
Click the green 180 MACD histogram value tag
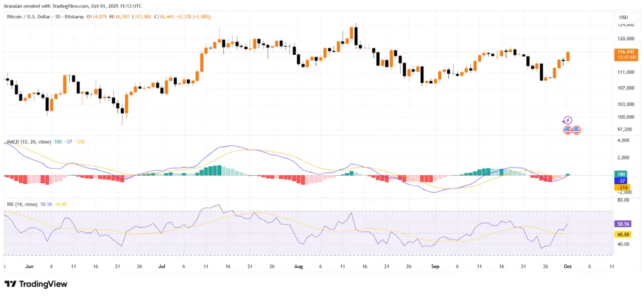tap(621, 173)
